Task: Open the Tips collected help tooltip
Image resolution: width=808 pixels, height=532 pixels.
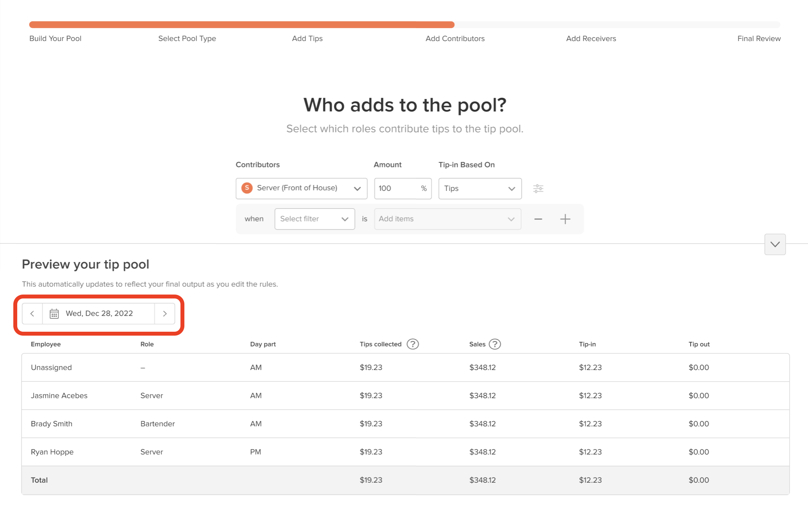Action: click(413, 344)
